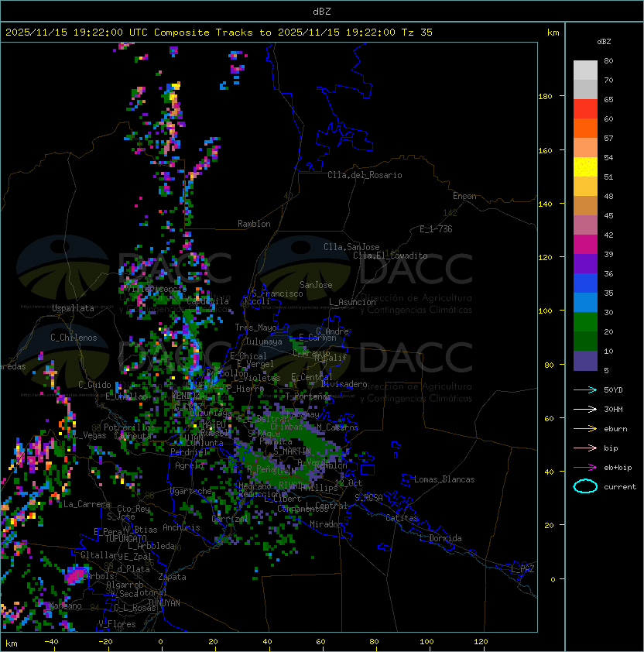Screen dimensions: 644x652
Task: Click the 'Divisadero' map label
Action: 344,384
